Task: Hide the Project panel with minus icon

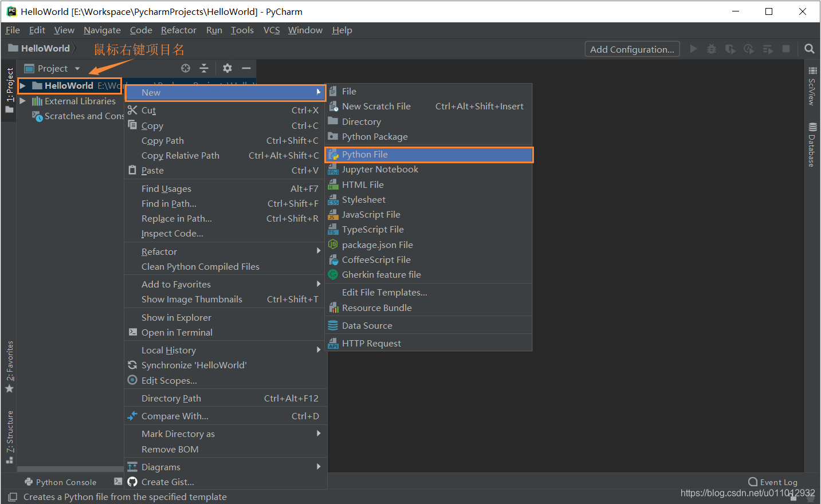Action: click(x=246, y=68)
